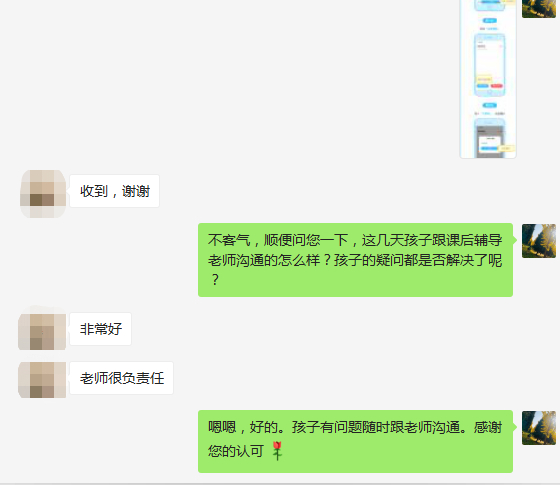The width and height of the screenshot is (560, 485).
Task: Select the 非常好 message bubble
Action: pos(100,329)
